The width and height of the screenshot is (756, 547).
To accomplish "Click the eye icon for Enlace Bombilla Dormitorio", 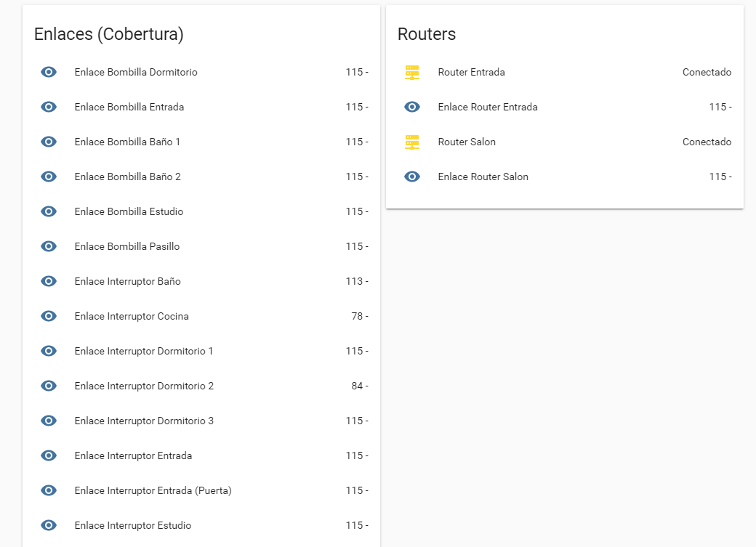I will click(x=49, y=73).
